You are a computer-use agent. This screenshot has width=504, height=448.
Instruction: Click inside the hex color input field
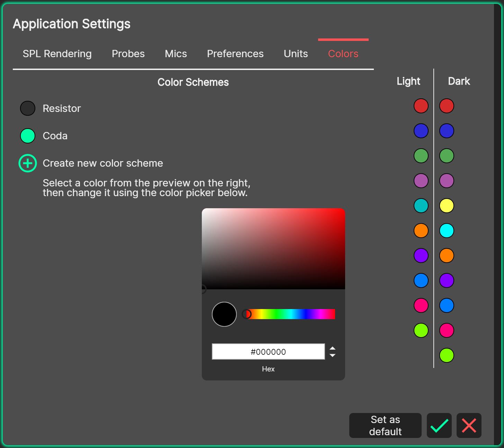(268, 351)
